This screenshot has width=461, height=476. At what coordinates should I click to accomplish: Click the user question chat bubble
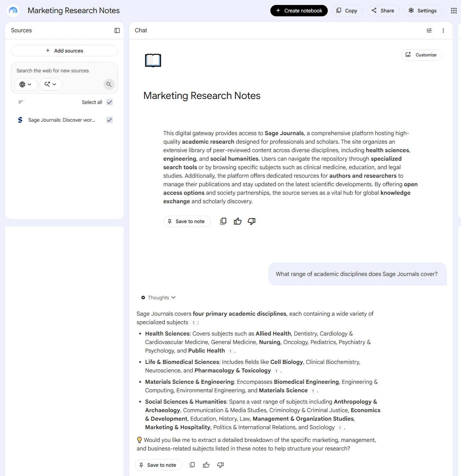pos(357,274)
